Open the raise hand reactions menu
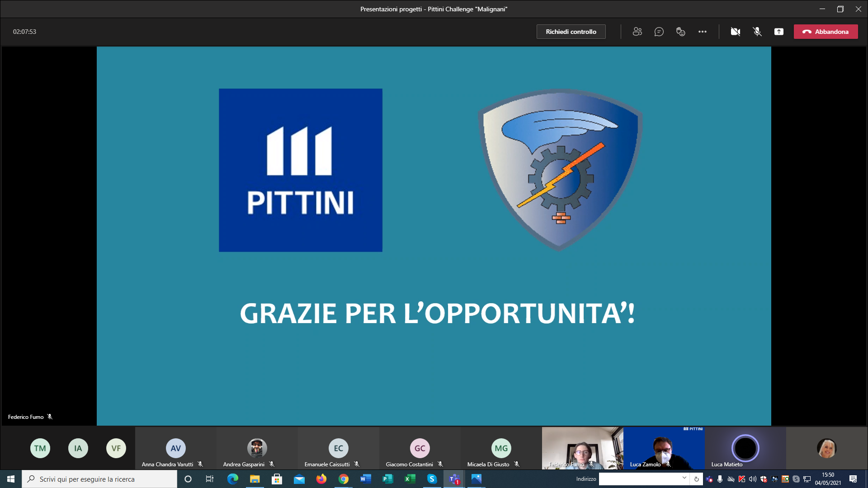This screenshot has height=488, width=868. (681, 32)
